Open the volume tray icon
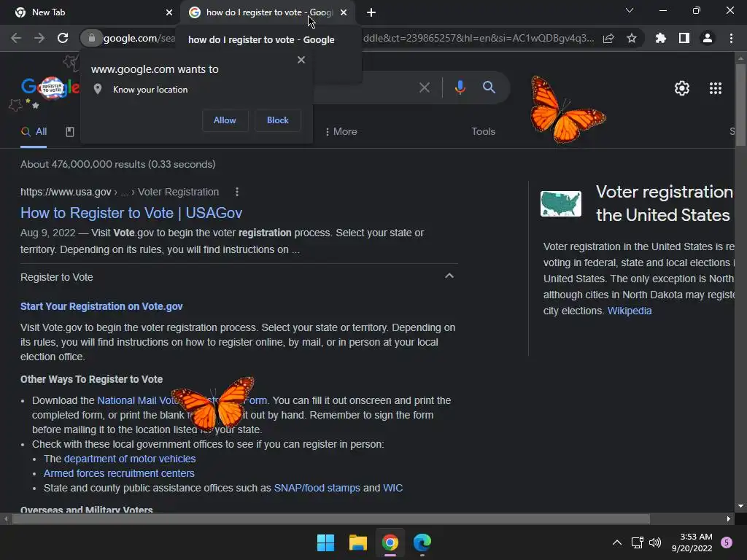This screenshot has height=560, width=747. pos(655,542)
